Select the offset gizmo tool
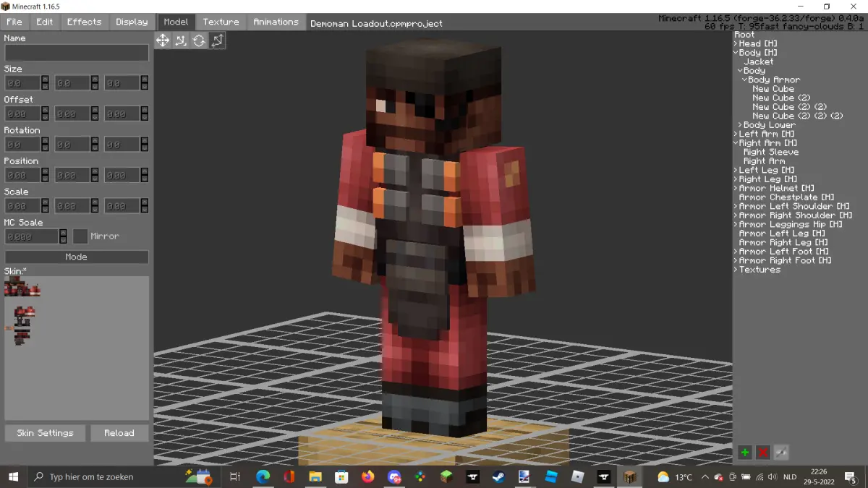The height and width of the screenshot is (488, 868). pyautogui.click(x=181, y=40)
